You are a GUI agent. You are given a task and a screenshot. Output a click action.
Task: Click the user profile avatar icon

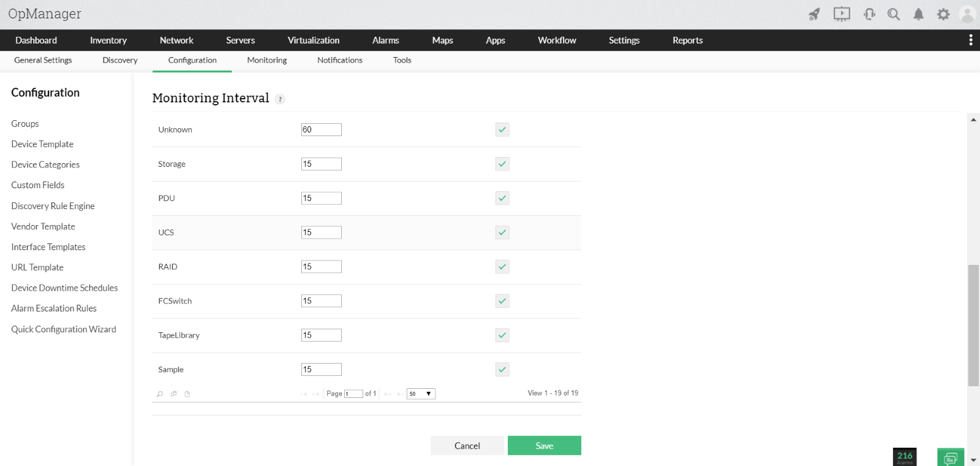967,14
